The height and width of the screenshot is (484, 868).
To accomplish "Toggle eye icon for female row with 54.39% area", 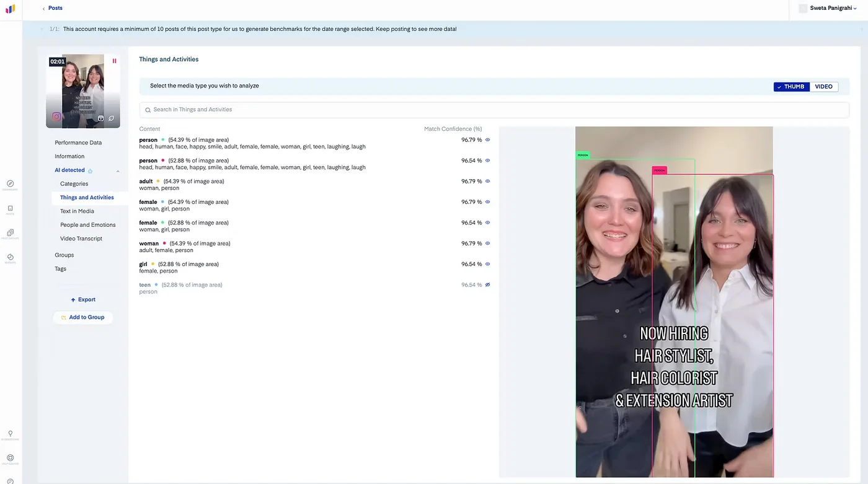I will click(487, 202).
